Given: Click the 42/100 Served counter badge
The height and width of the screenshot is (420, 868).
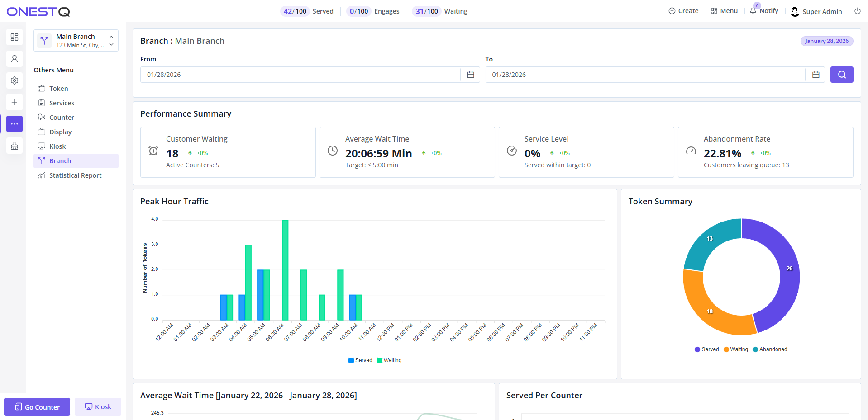Looking at the screenshot, I should coord(295,11).
